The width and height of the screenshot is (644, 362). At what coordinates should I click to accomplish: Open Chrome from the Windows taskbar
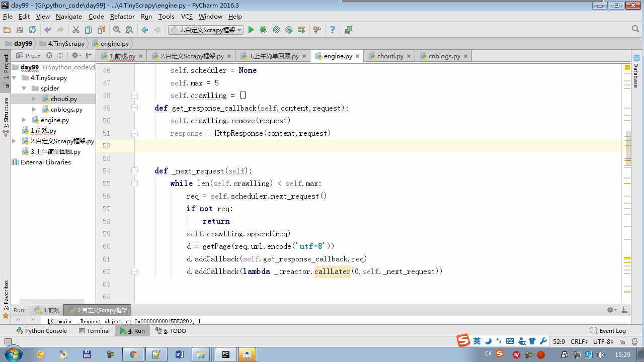[133, 354]
